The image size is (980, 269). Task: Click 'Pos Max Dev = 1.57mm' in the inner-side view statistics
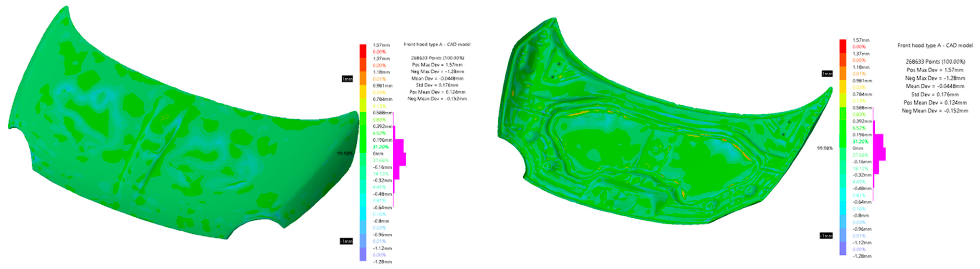click(935, 70)
